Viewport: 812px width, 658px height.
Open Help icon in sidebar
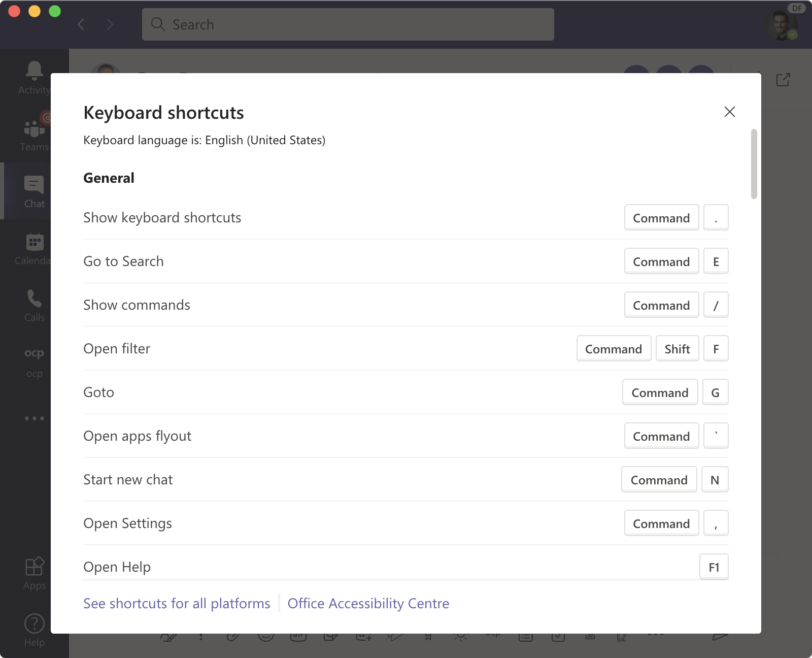pyautogui.click(x=35, y=630)
